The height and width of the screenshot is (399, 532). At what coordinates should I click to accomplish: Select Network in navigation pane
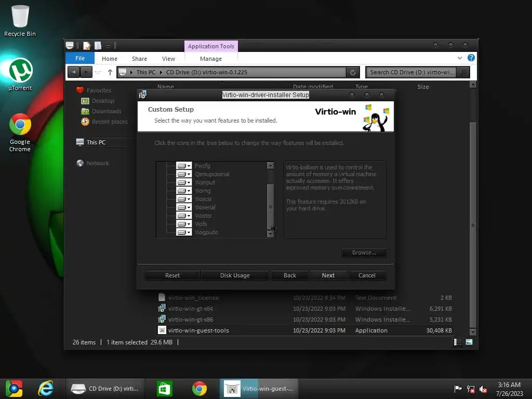pyautogui.click(x=98, y=163)
